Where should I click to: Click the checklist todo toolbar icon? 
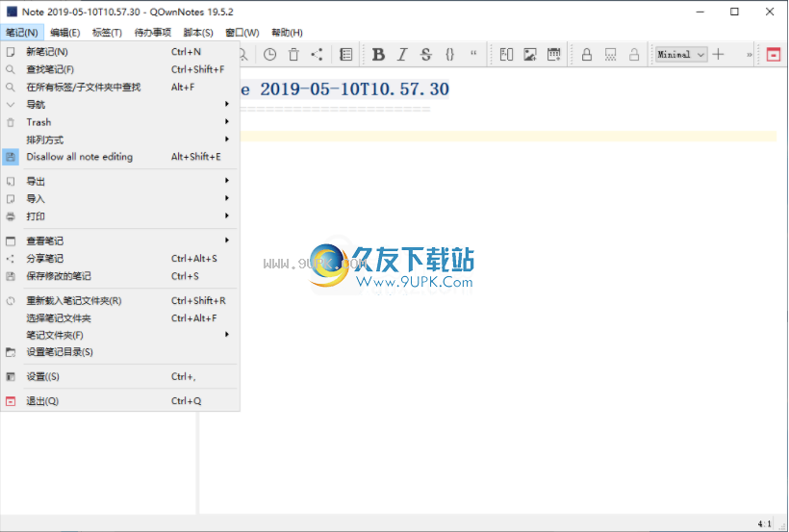pos(346,55)
